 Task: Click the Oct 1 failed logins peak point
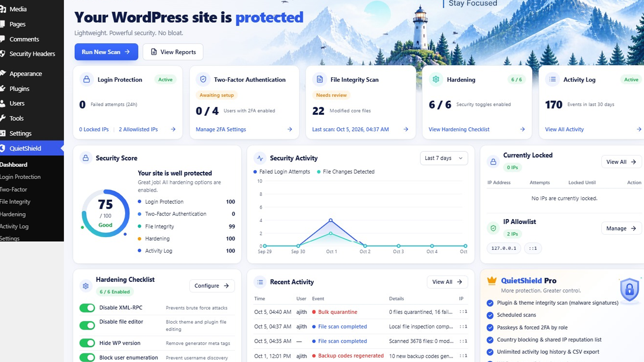coord(331,220)
